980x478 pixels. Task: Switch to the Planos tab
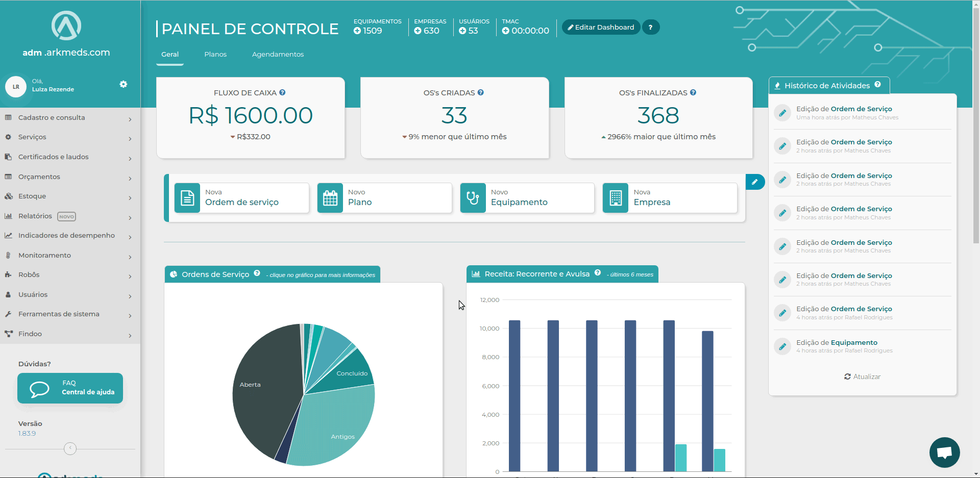[215, 55]
